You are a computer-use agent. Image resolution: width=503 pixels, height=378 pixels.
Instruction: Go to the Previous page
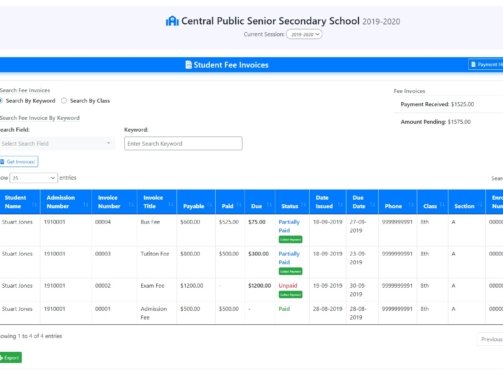point(491,339)
